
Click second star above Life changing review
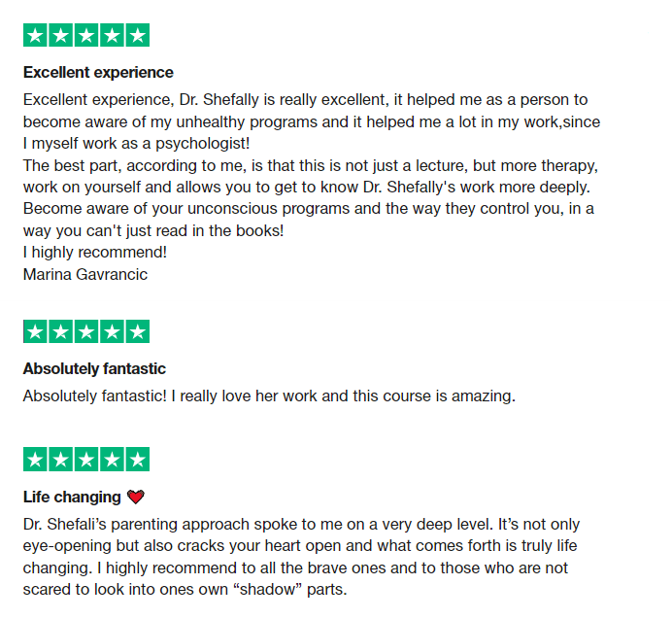(61, 460)
